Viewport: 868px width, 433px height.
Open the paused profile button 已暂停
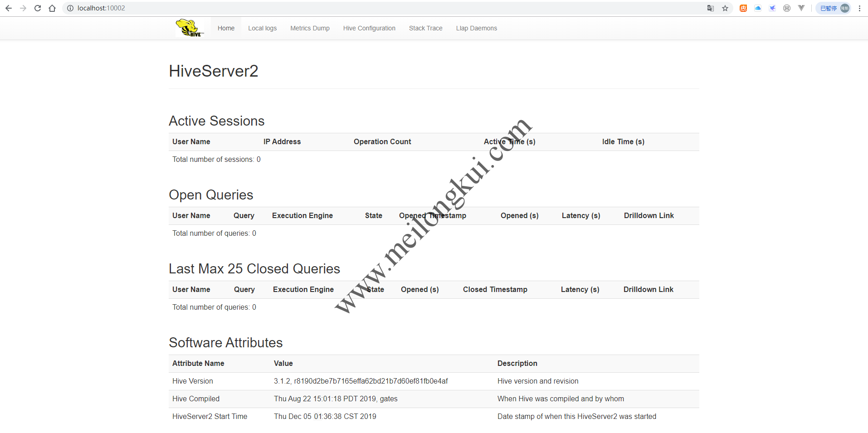(x=834, y=8)
